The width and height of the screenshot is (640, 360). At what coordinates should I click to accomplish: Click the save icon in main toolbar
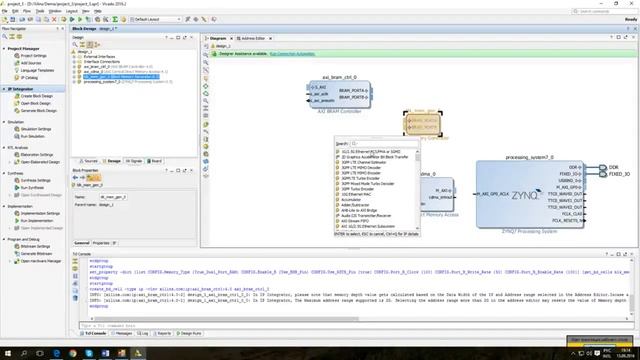click(13, 20)
